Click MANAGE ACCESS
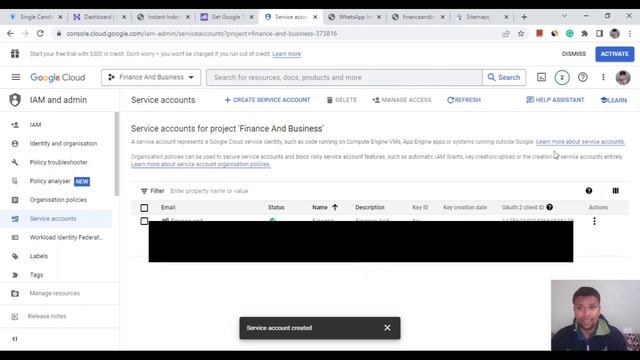The width and height of the screenshot is (640, 360). click(402, 100)
